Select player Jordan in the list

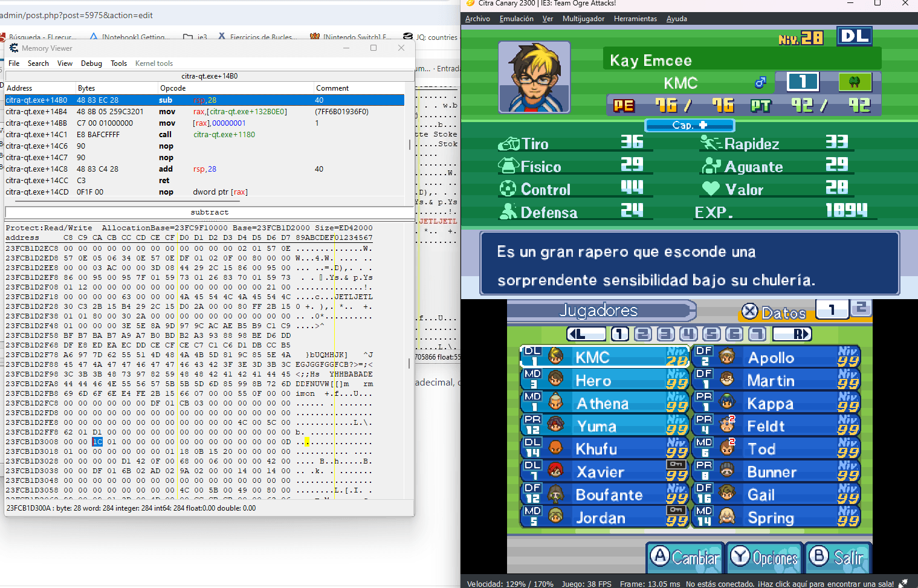(x=605, y=517)
